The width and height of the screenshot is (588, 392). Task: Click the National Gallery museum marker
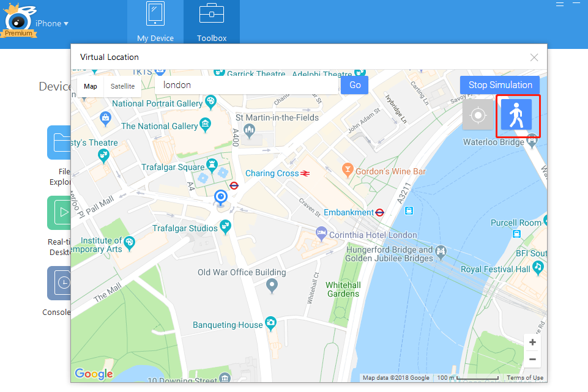coord(205,125)
